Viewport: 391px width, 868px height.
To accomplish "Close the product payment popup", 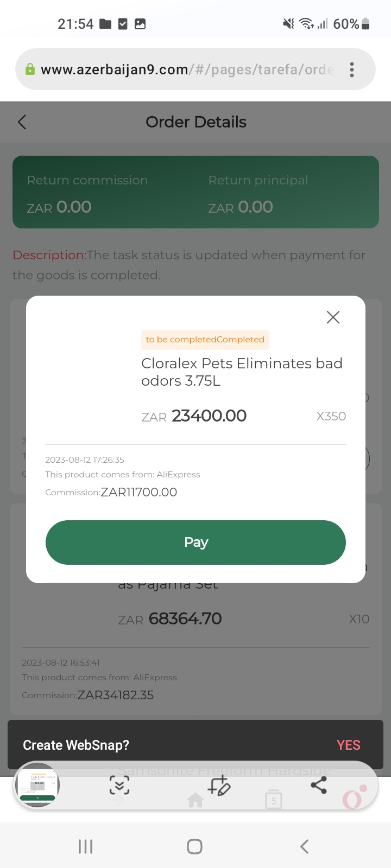I will coord(333,317).
